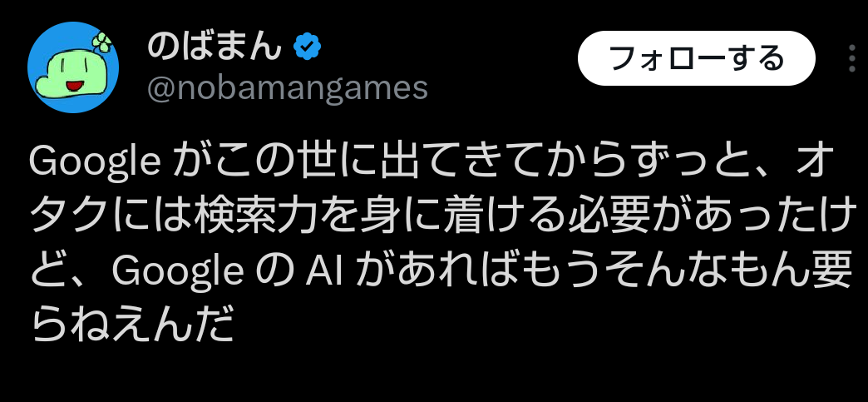
Task: Click the word Google starting the tweet
Action: 95,162
